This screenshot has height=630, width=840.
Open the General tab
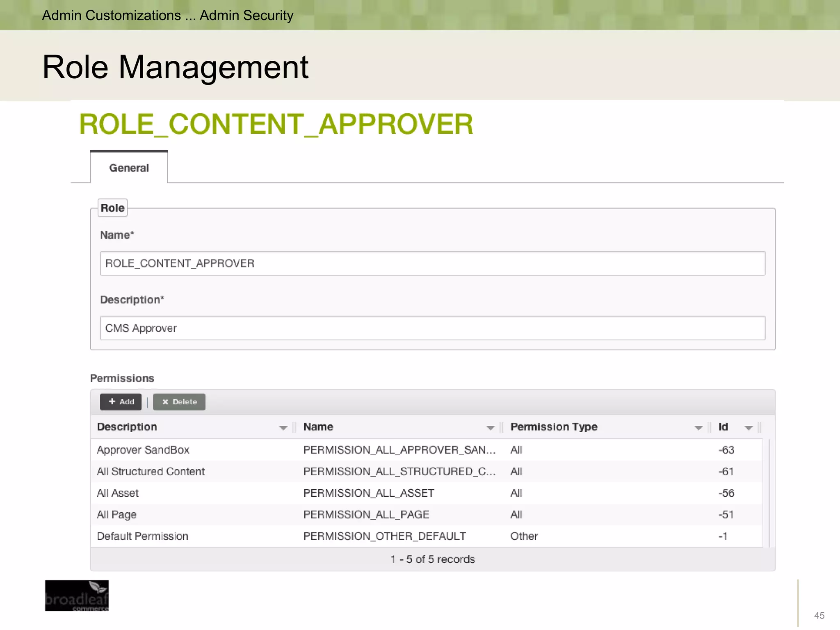click(129, 167)
